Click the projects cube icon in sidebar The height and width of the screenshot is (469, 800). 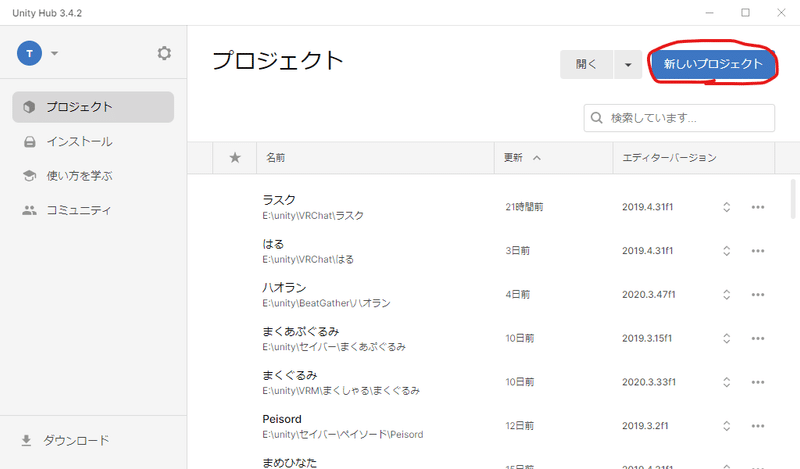coord(29,107)
